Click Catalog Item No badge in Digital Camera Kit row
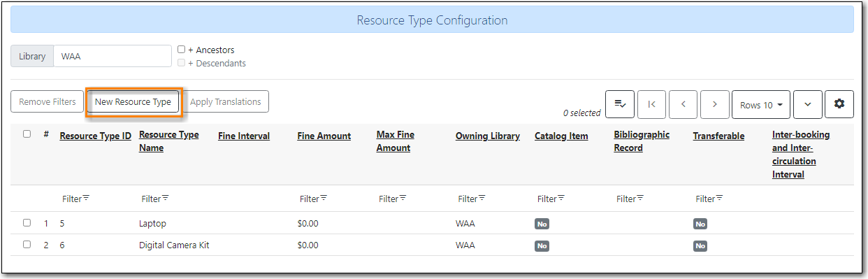This screenshot has height=279, width=868. pos(542,246)
